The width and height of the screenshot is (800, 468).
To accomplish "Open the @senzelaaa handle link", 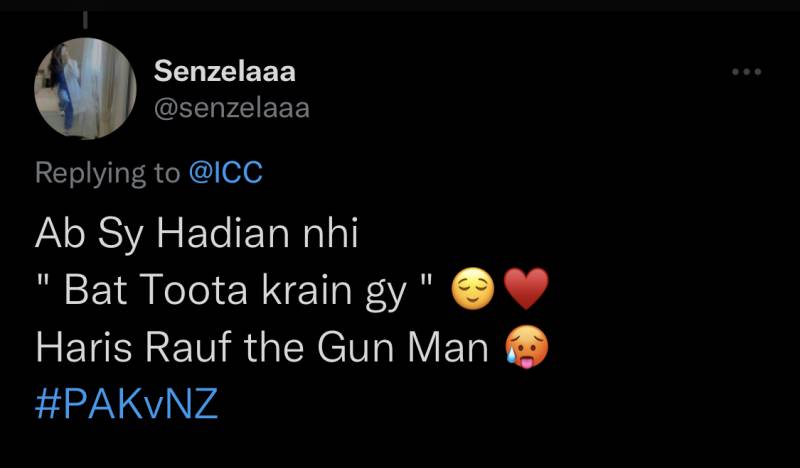I will coord(232,107).
